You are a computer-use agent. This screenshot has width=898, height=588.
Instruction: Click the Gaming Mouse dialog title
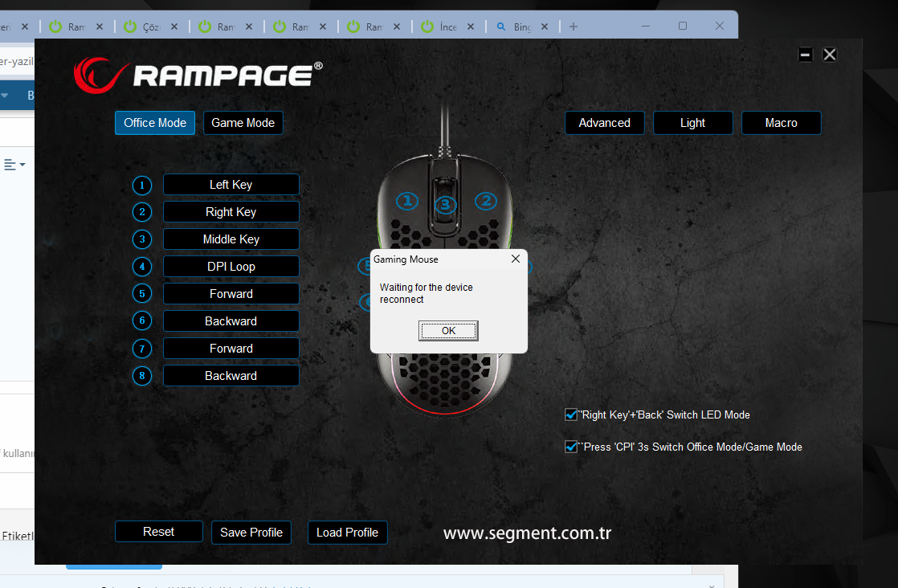(406, 259)
